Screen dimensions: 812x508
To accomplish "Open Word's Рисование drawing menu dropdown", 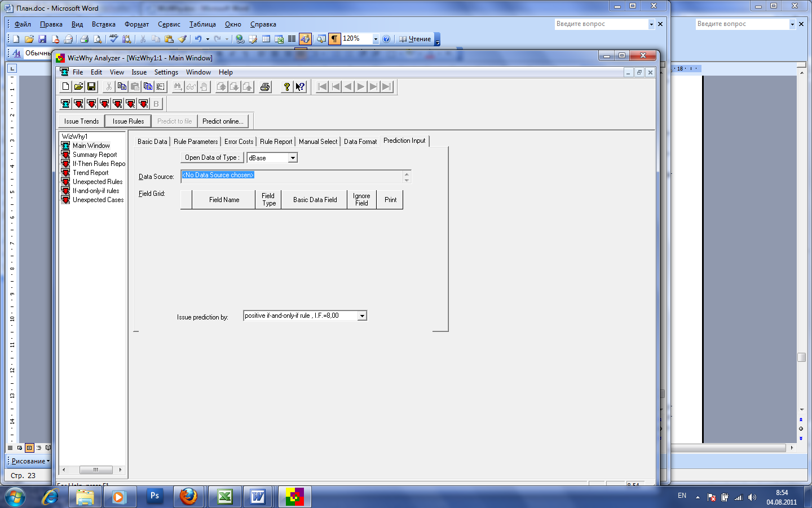I will coord(30,461).
